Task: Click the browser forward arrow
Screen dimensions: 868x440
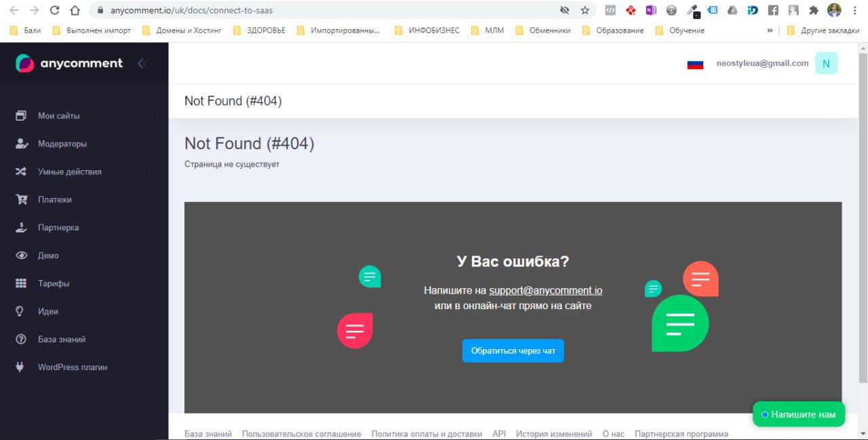Action: (34, 10)
